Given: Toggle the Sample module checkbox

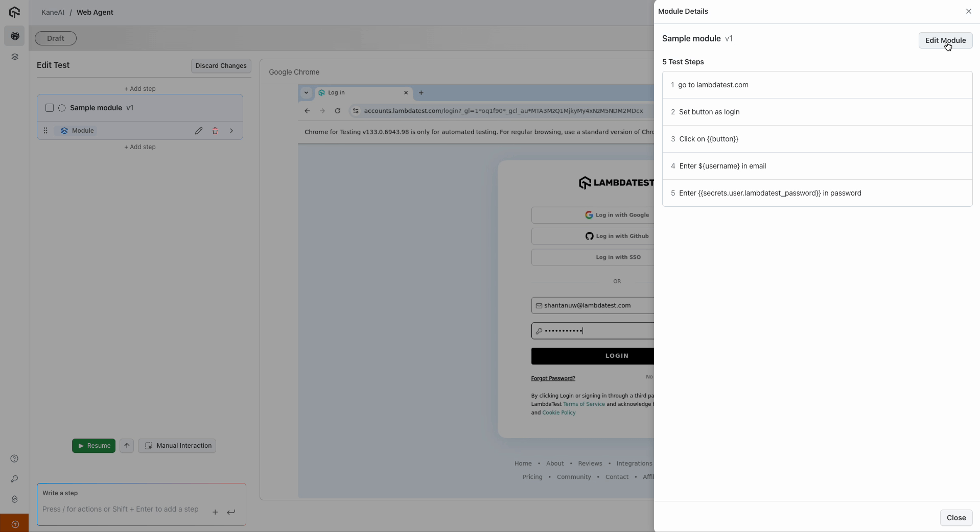Looking at the screenshot, I should (x=50, y=108).
